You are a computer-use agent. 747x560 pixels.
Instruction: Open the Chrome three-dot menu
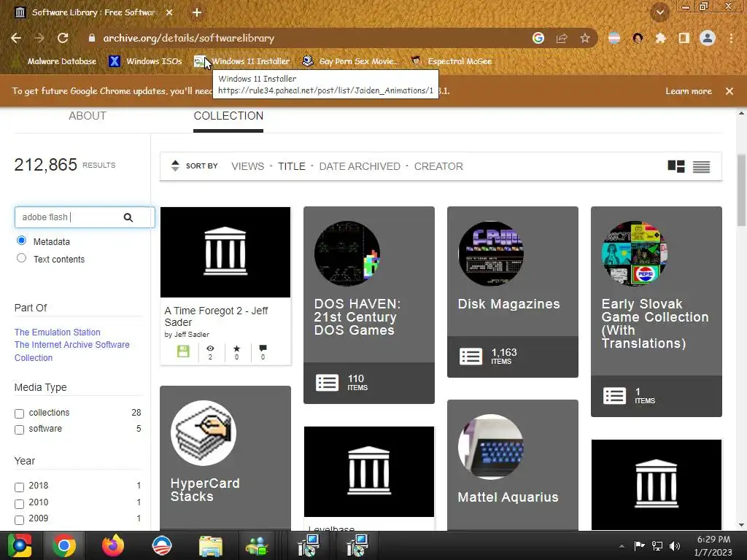click(731, 38)
